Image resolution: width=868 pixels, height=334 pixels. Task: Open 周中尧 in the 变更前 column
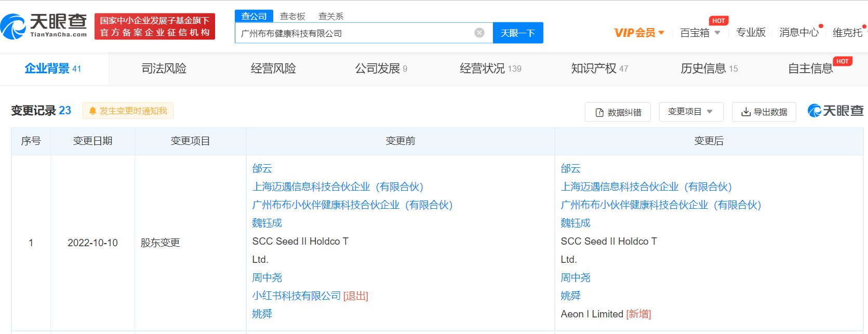click(x=267, y=277)
